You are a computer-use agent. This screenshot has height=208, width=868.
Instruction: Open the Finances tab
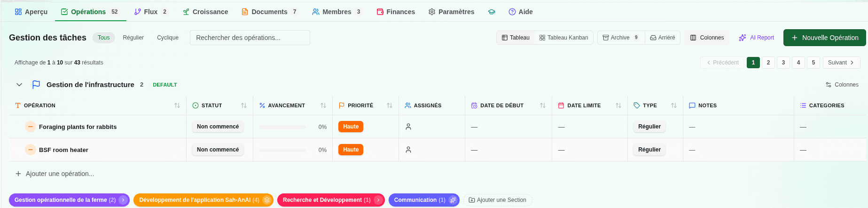click(x=396, y=12)
